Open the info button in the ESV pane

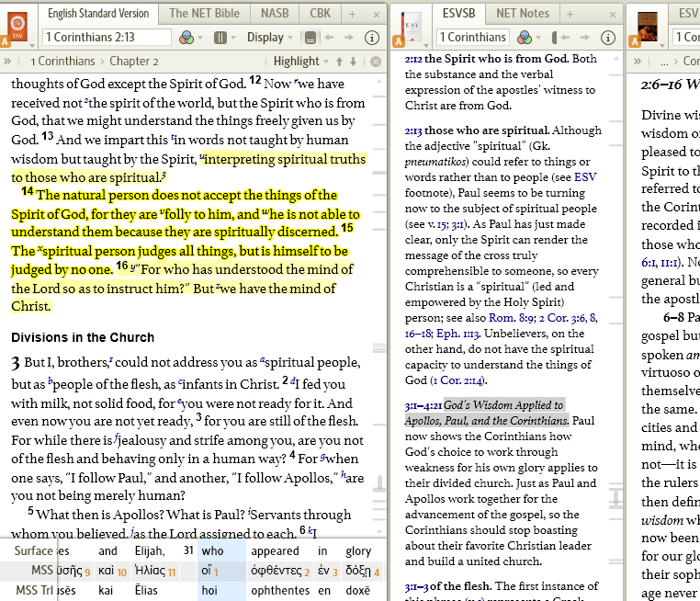(x=372, y=38)
